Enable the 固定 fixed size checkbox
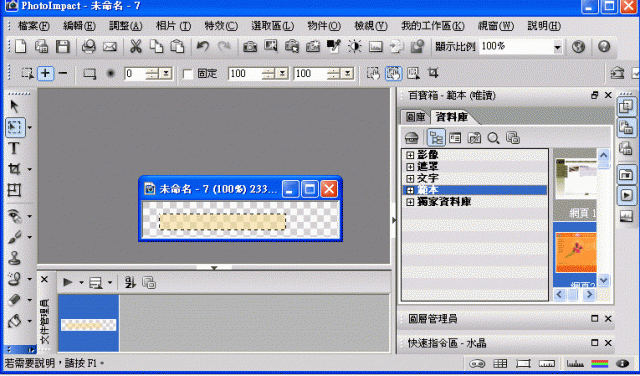This screenshot has height=376, width=640. [x=188, y=74]
